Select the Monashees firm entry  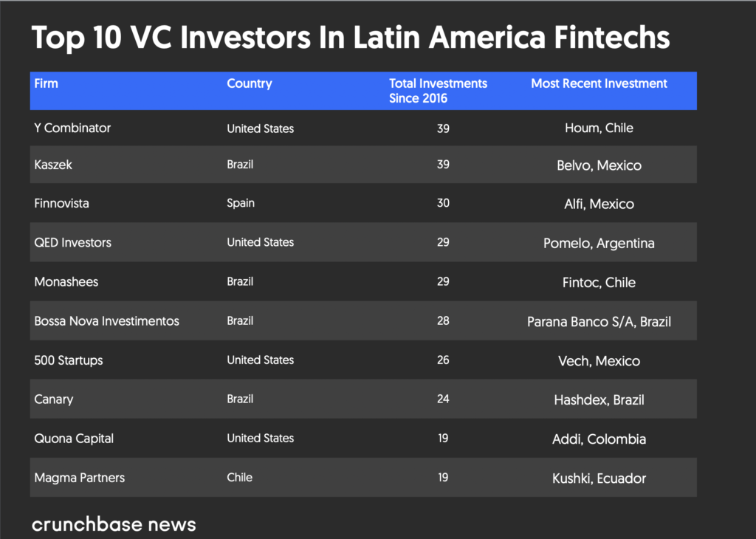click(66, 281)
